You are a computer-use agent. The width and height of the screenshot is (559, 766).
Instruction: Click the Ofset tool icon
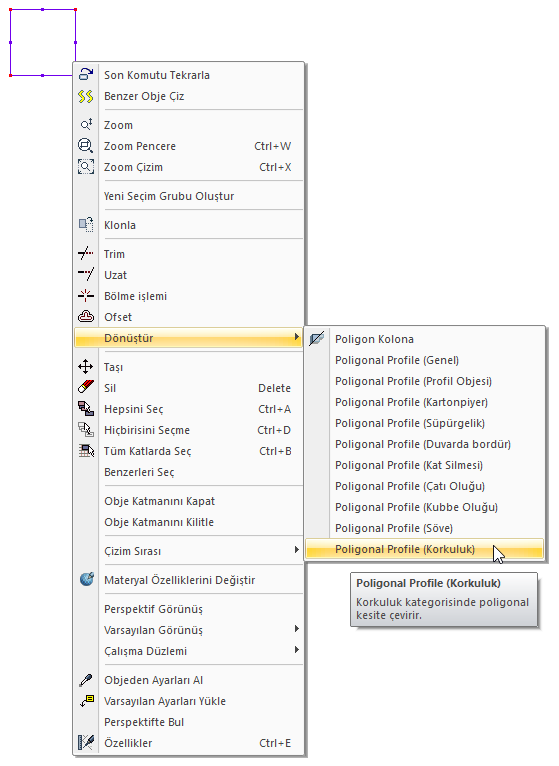[x=86, y=317]
